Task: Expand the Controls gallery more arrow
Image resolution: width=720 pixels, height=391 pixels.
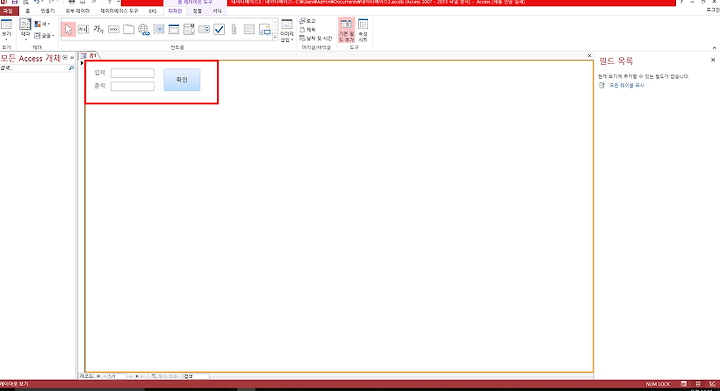Action: click(275, 38)
